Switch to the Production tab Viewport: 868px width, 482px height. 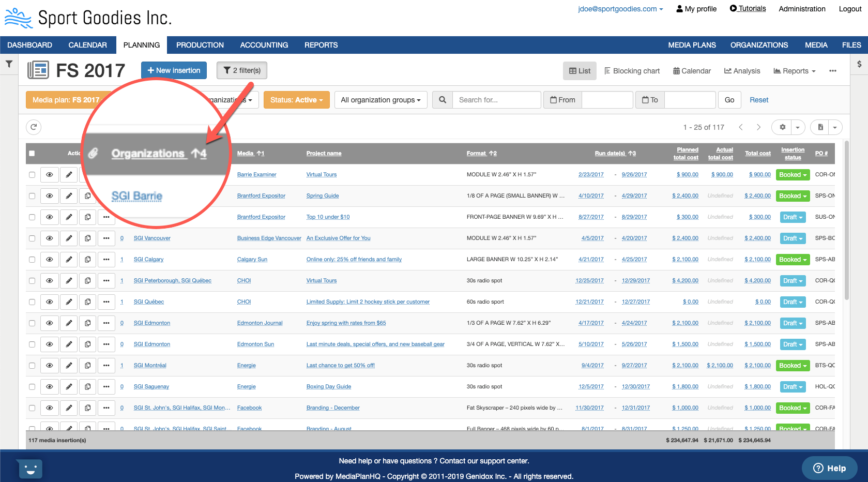click(x=200, y=45)
